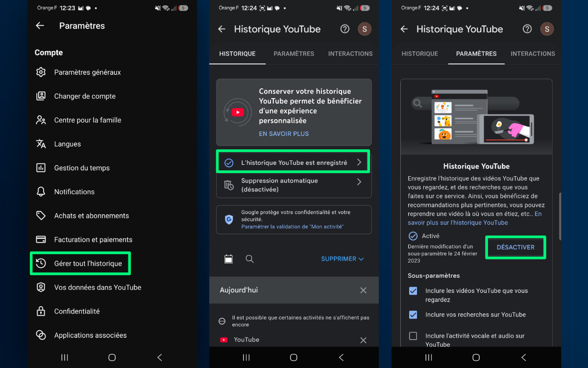Remove the YouTube activity entry with X
The image size is (588, 368).
click(x=363, y=340)
